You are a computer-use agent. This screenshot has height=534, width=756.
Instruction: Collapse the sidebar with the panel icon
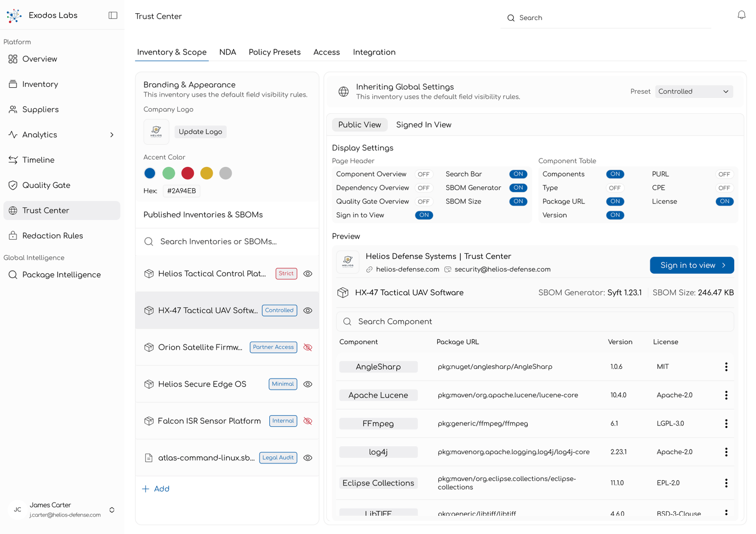point(113,15)
